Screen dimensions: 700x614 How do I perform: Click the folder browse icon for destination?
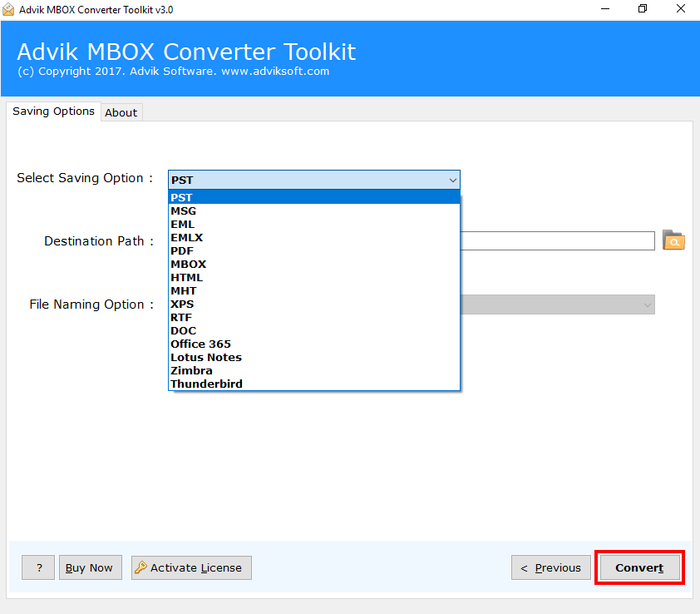(673, 240)
